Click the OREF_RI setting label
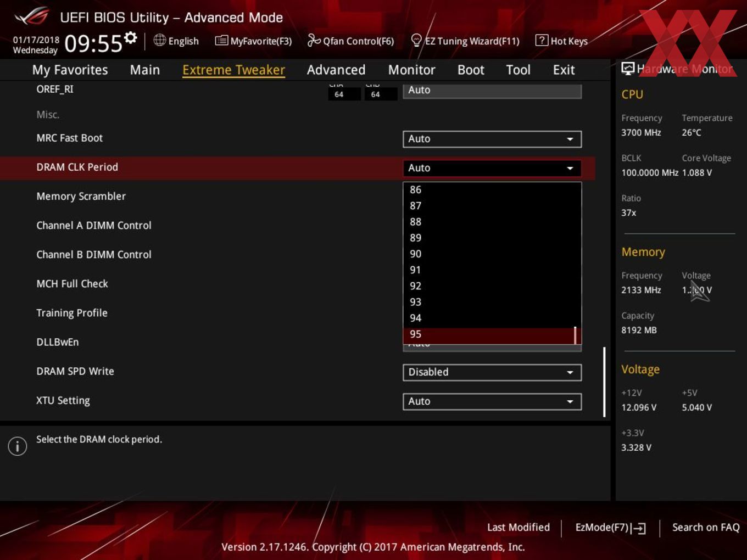The image size is (747, 560). click(55, 89)
